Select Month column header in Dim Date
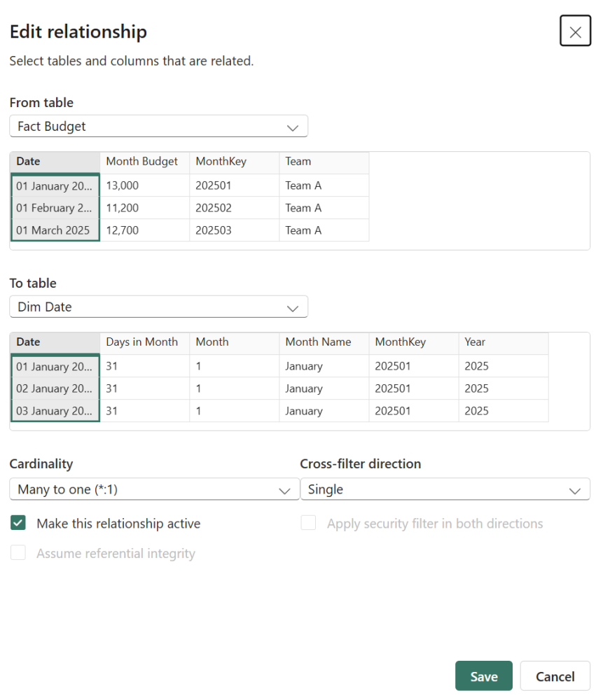 235,342
